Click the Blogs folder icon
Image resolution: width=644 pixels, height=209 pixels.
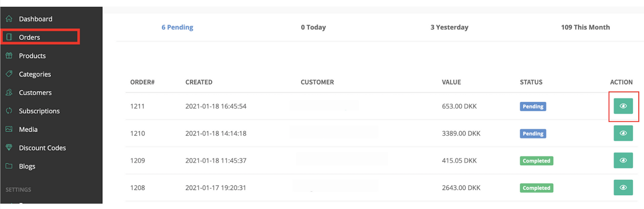tap(9, 166)
